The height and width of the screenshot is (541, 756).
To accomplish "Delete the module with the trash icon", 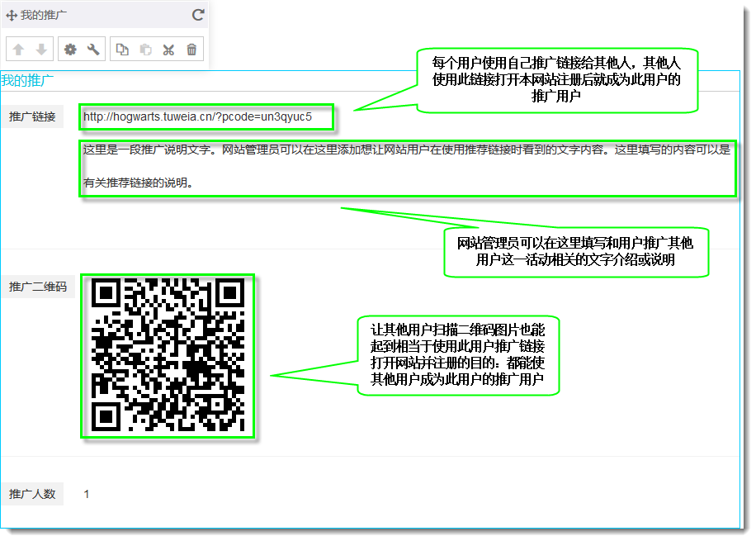I will [x=191, y=50].
